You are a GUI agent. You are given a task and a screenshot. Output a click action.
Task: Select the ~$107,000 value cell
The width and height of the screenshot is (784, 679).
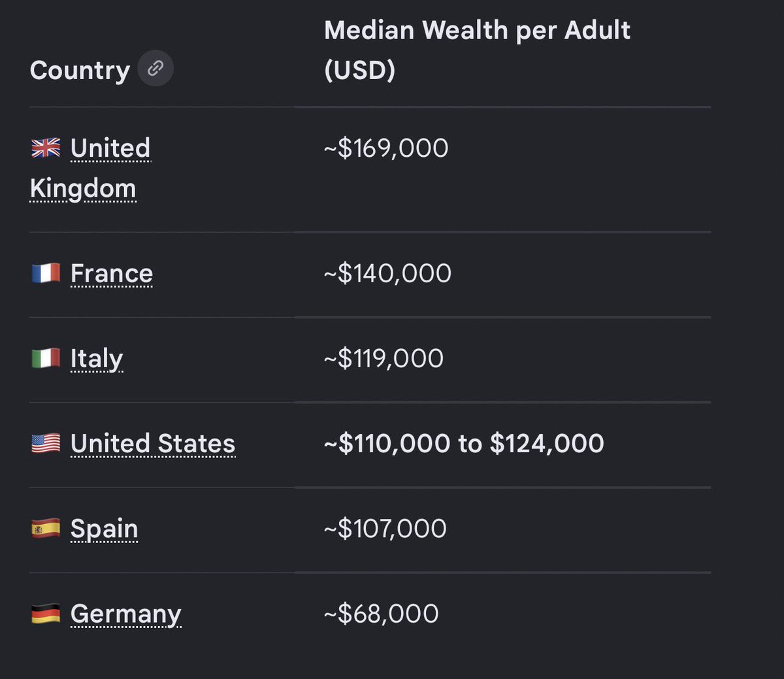pos(385,529)
